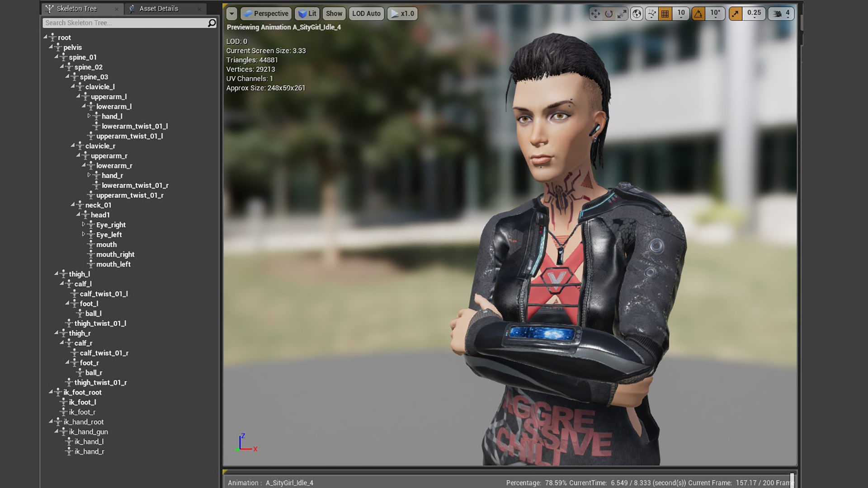868x488 pixels.
Task: Expand the hand_r bone node
Action: tap(89, 175)
